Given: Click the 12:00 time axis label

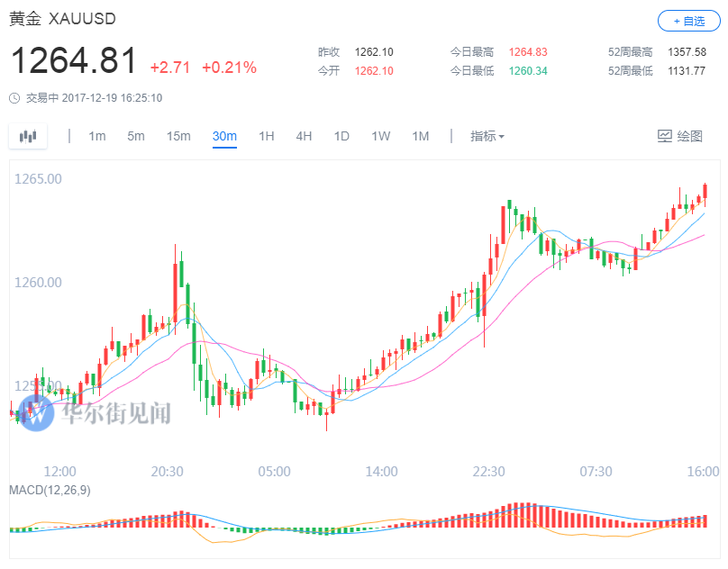Looking at the screenshot, I should click(x=59, y=472).
